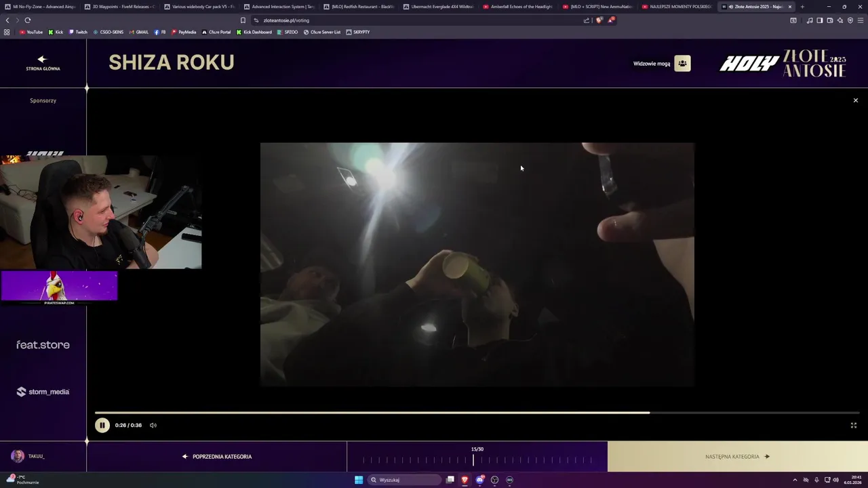Screen dimensions: 868x488
Task: Open the apps grid in the bookmarks bar
Action: (x=7, y=32)
